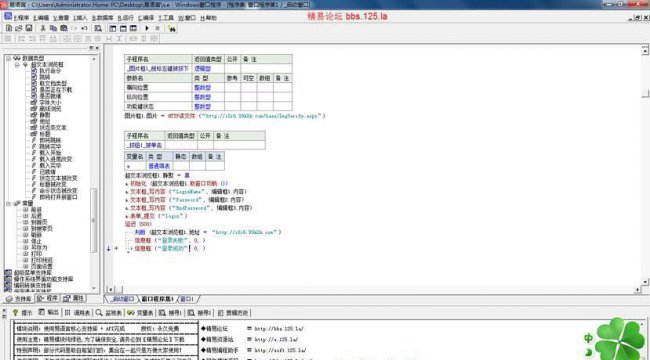This screenshot has width=650, height=360.
Task: Click the Stop square toolbar icon
Action: pos(157,28)
